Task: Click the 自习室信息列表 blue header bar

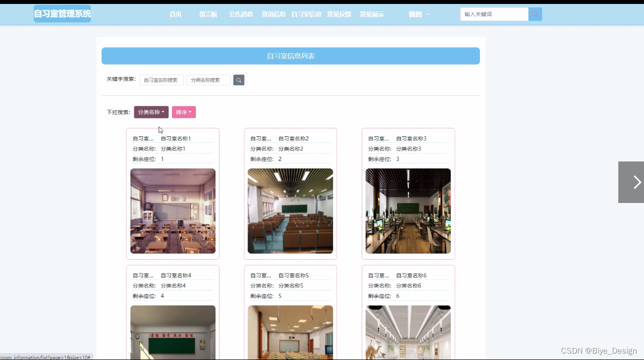Action: point(291,56)
